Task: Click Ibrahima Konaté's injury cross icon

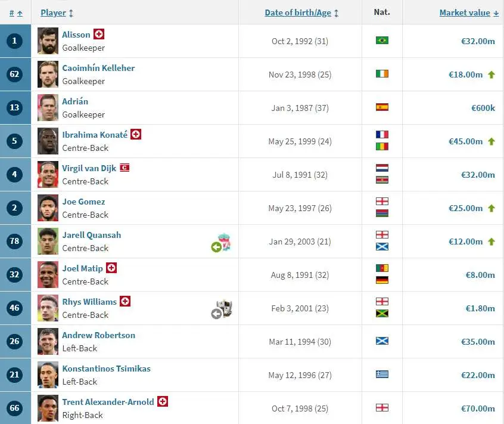Action: tap(136, 134)
